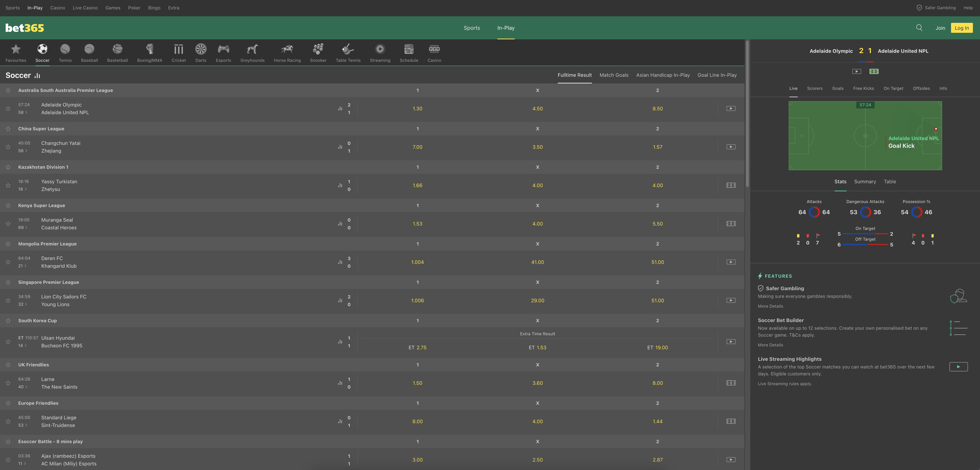
Task: Click the bet365 logo
Action: [x=25, y=28]
